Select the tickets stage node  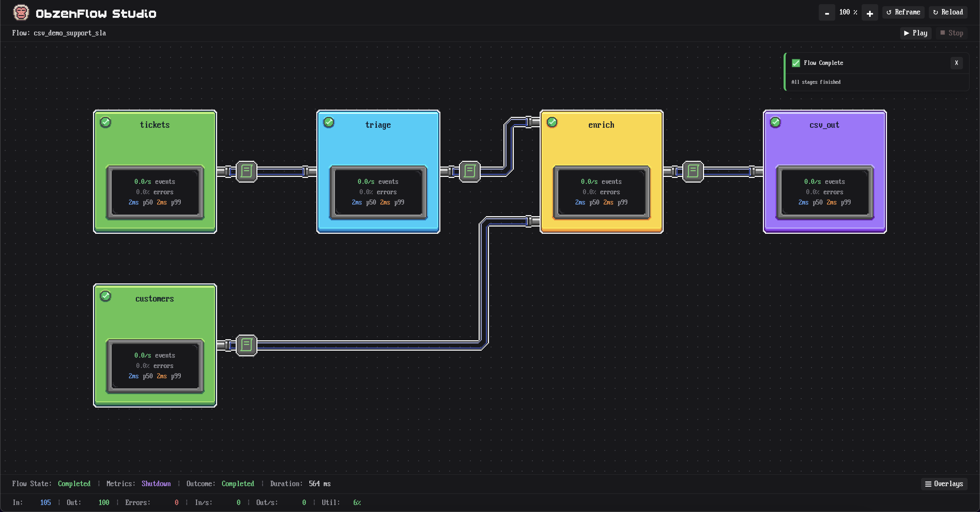tap(155, 172)
